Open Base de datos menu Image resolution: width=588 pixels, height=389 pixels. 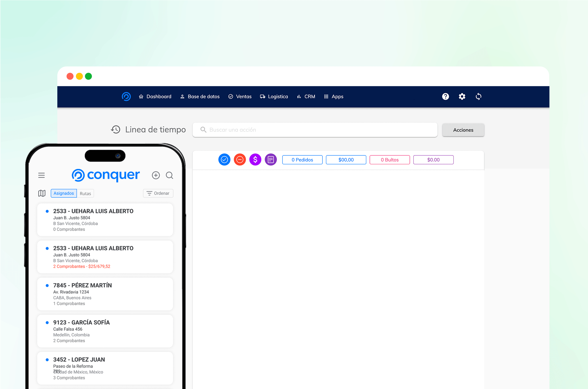click(200, 96)
